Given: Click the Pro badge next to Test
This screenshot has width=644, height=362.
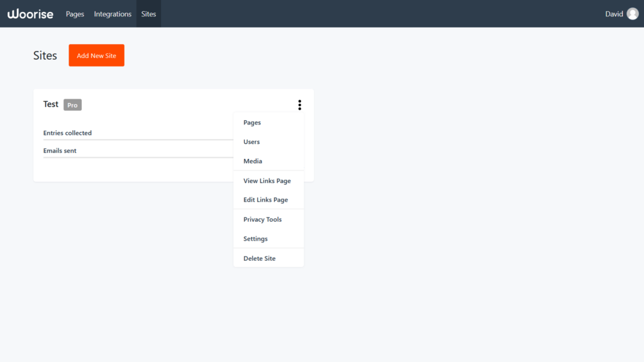Looking at the screenshot, I should [x=72, y=105].
